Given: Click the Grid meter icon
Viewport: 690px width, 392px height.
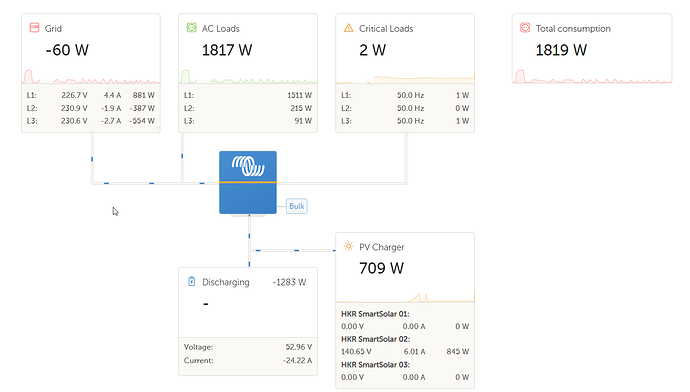Looking at the screenshot, I should tap(34, 28).
